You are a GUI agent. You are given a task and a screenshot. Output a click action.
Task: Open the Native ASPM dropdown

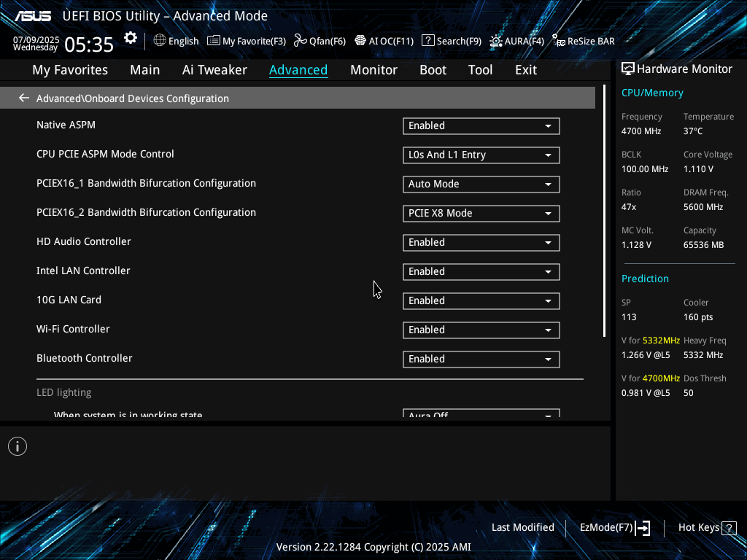pos(481,126)
